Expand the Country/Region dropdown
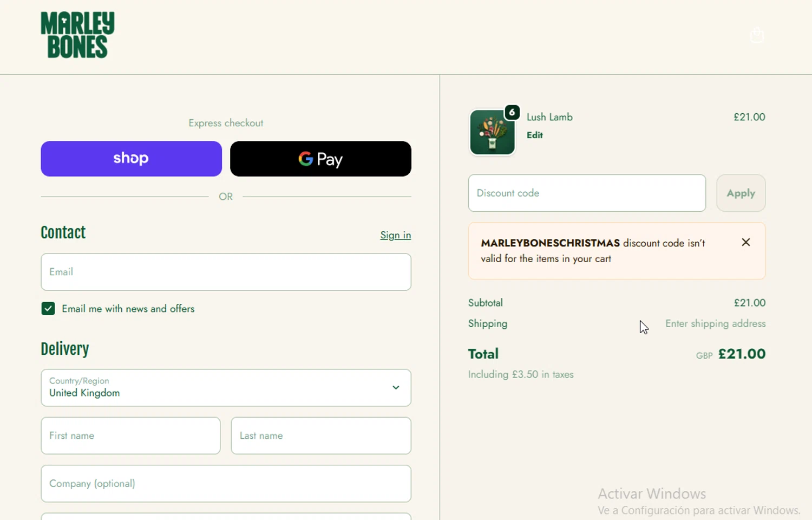The image size is (812, 520). click(226, 388)
